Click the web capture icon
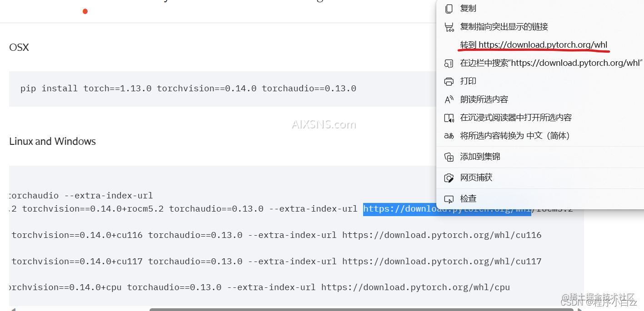 tap(449, 178)
